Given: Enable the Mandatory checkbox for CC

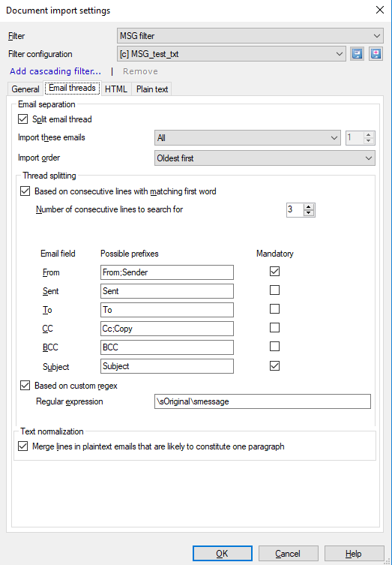Looking at the screenshot, I should (x=274, y=328).
